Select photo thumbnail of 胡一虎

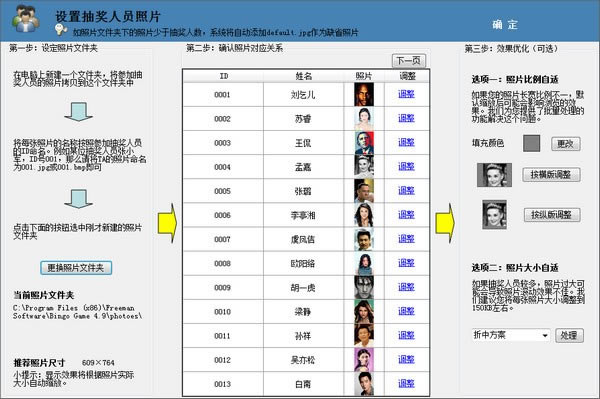tap(364, 287)
